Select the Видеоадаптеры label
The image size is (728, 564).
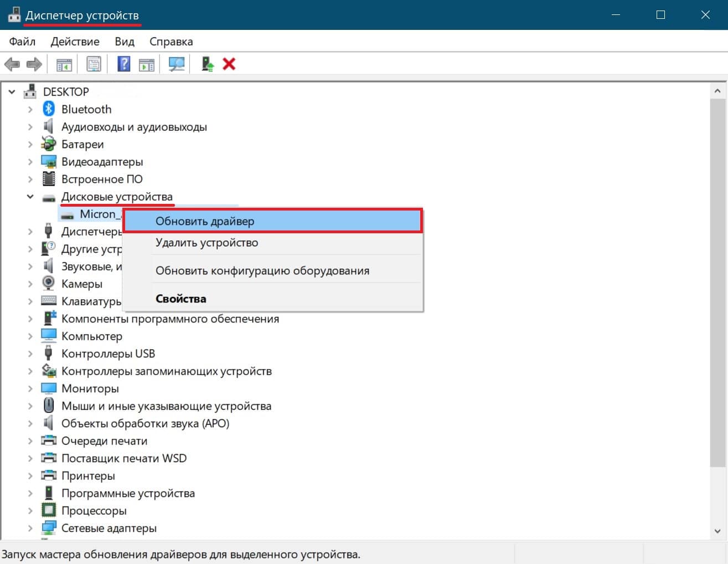(x=102, y=162)
